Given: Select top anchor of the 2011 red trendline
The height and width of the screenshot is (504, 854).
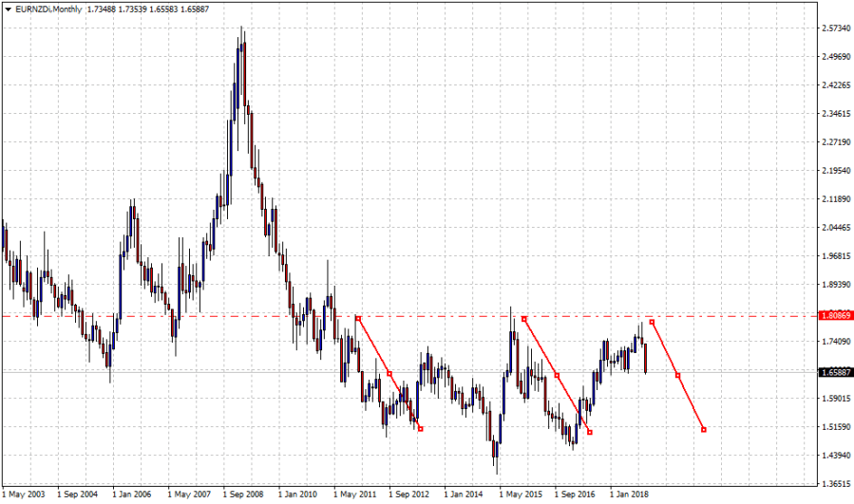Looking at the screenshot, I should 358,318.
